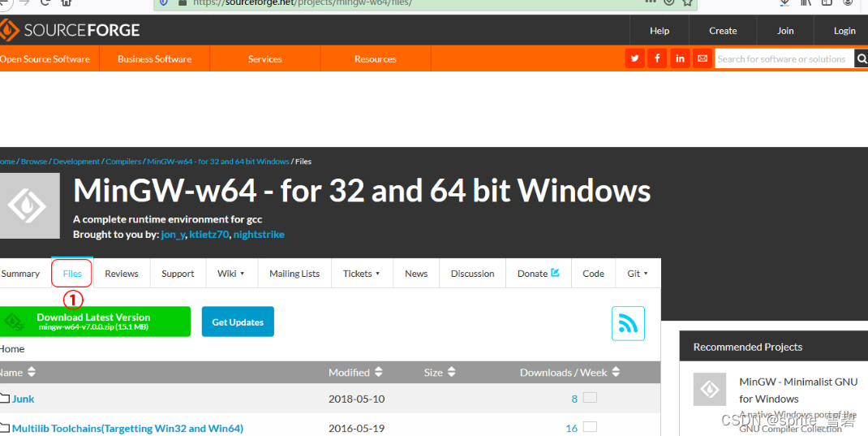Open the MinGW - Minimalist GNU project link
This screenshot has width=868, height=436.
pyautogui.click(x=798, y=390)
